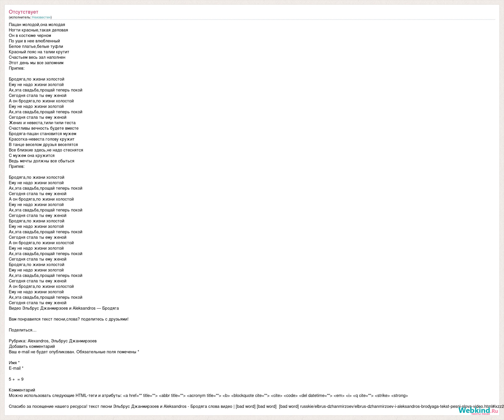Viewport: 504px width, 420px height.
Task: Click the E-mail * field label
Action: (16, 368)
